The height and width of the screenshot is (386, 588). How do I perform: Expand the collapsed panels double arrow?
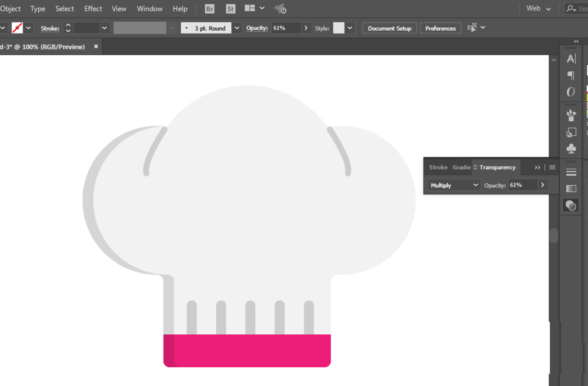pyautogui.click(x=576, y=41)
